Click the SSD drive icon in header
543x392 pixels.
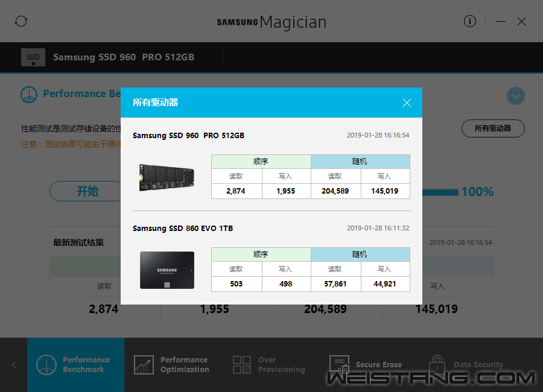33,57
